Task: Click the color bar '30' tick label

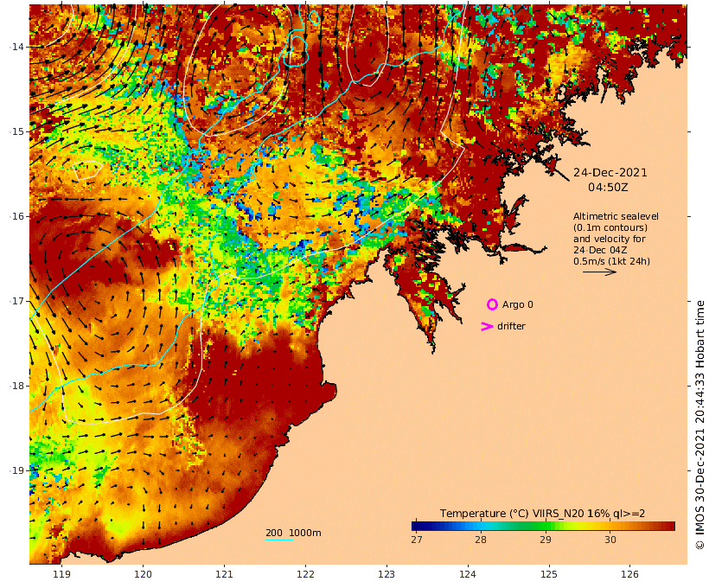Action: tap(610, 540)
